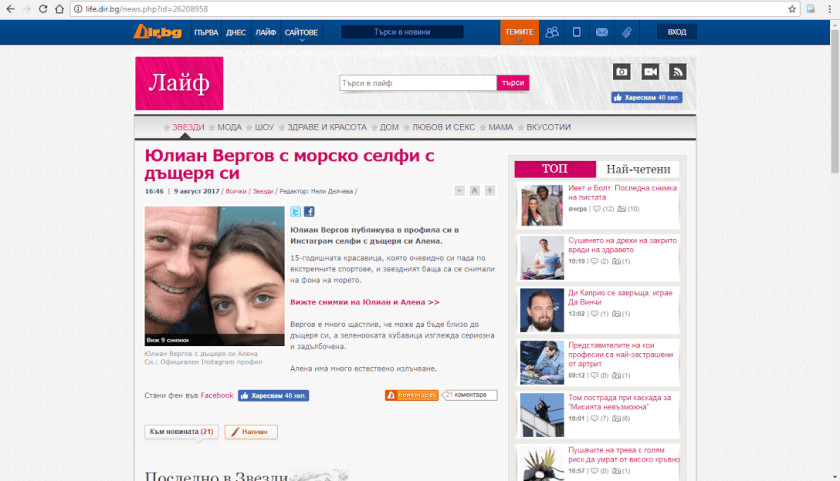Image resolution: width=840 pixels, height=481 pixels.
Task: Select ЛЮБОВ И СЕКС section
Action: pos(443,127)
